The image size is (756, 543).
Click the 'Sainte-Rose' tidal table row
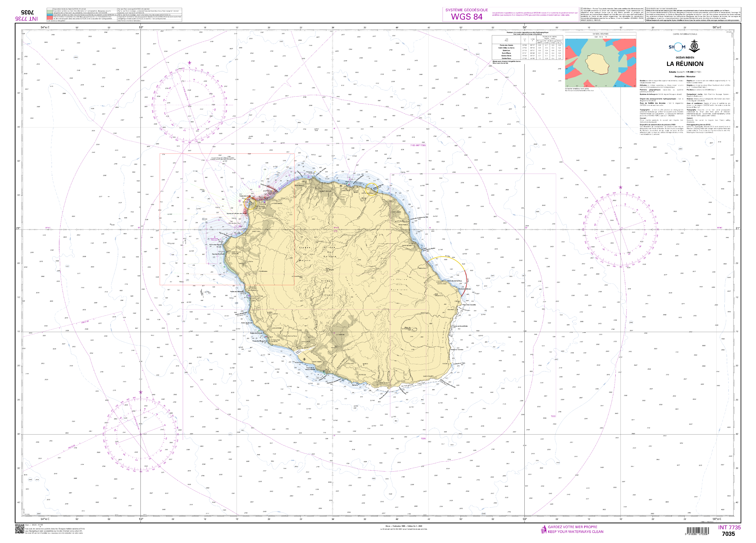point(507,58)
